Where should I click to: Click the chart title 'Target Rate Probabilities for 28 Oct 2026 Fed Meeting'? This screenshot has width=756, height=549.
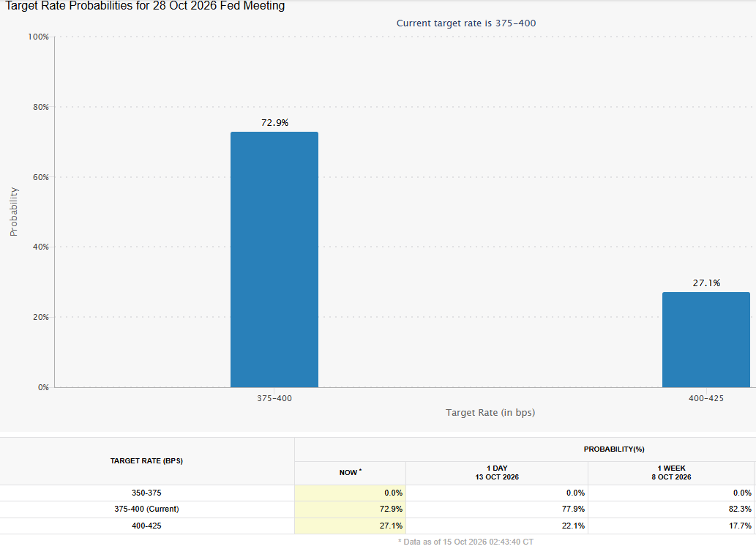click(145, 6)
